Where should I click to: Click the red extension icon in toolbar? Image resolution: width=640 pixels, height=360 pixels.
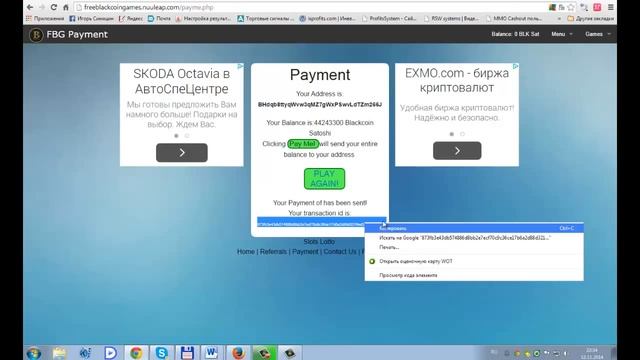pos(597,7)
